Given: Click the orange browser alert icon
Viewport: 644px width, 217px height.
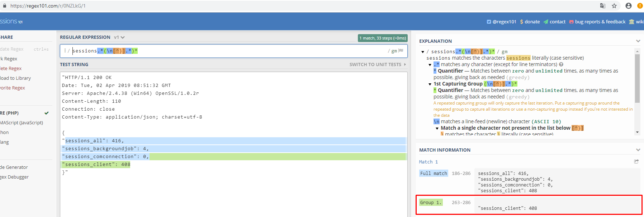Looking at the screenshot, I should (640, 6).
